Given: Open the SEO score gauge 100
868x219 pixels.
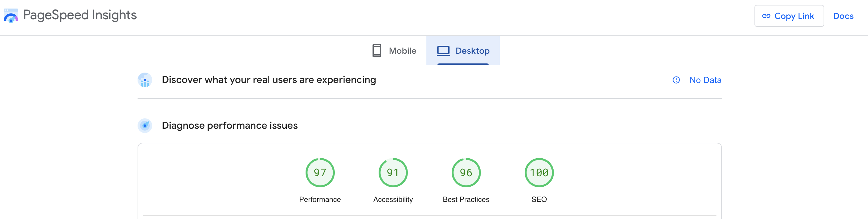Looking at the screenshot, I should click(539, 172).
